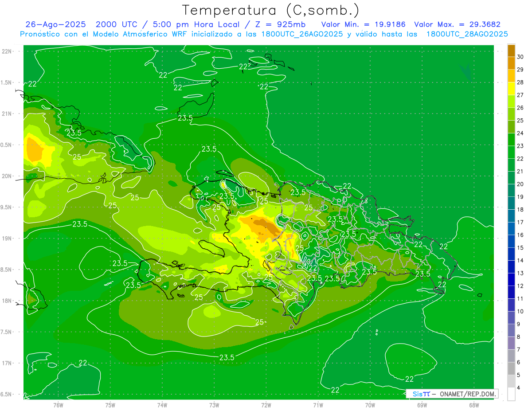Click the legend value 27

520,95
